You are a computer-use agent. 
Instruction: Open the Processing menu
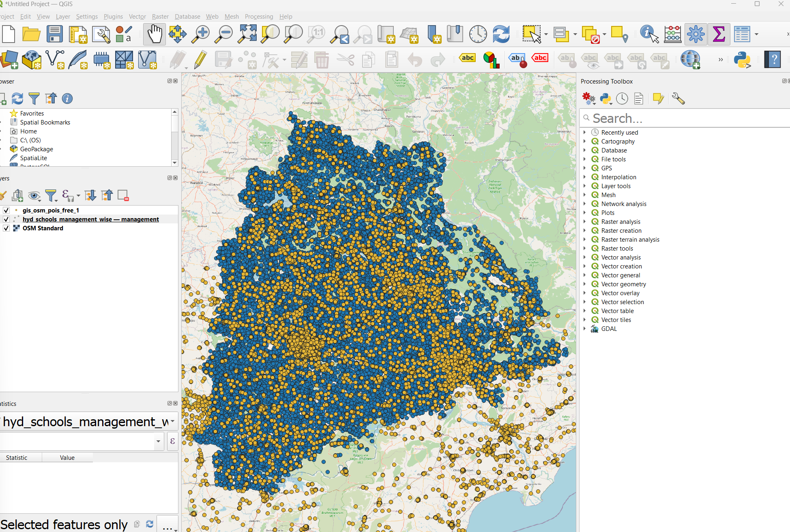tap(259, 17)
